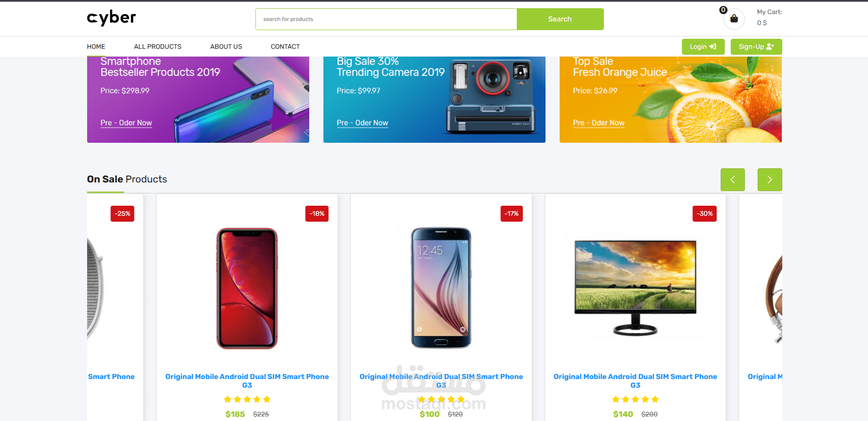The height and width of the screenshot is (421, 868).
Task: Open the CONTACT page
Action: (x=286, y=47)
